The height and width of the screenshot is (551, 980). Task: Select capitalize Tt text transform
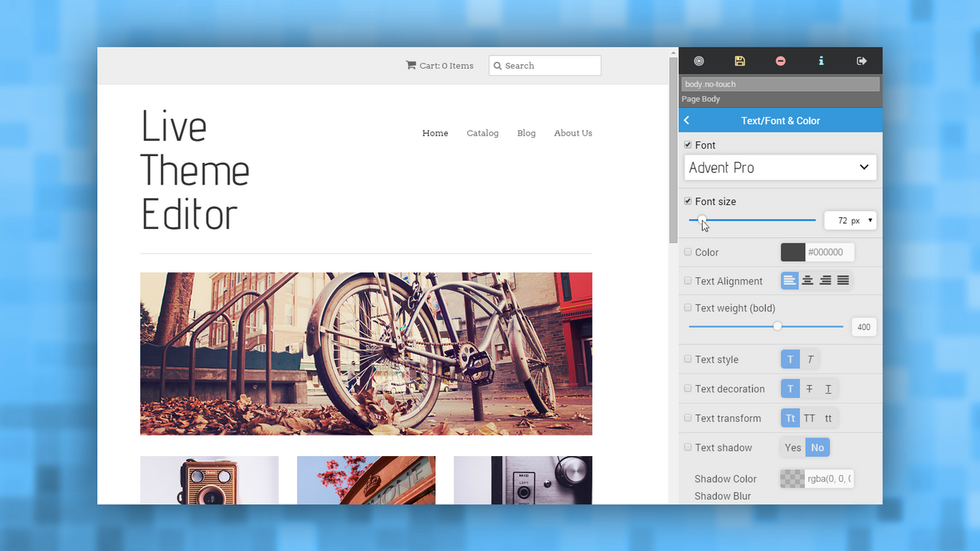coord(790,418)
